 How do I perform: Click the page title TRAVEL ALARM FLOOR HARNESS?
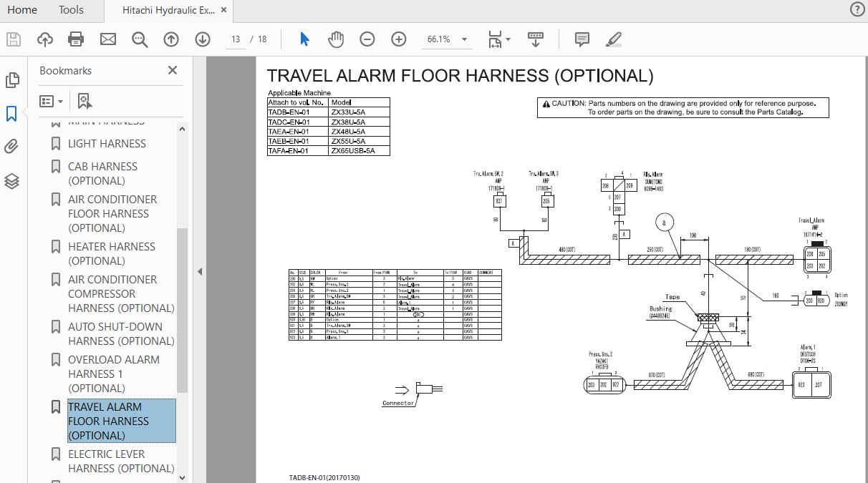(x=460, y=76)
